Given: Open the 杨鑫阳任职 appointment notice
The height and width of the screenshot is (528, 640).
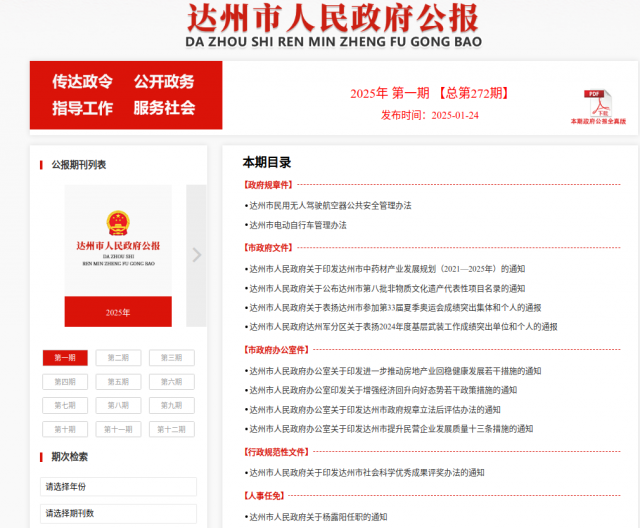Looking at the screenshot, I should [317, 517].
